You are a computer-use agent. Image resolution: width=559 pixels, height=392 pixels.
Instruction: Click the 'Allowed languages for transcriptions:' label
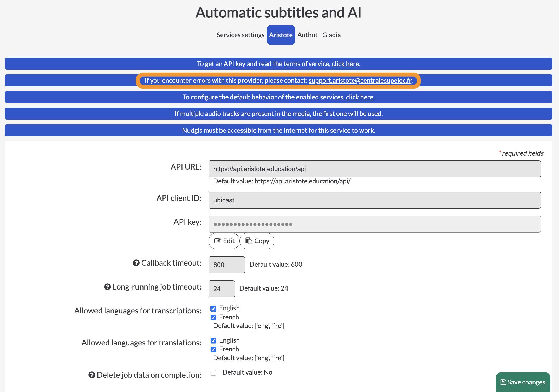(x=138, y=311)
